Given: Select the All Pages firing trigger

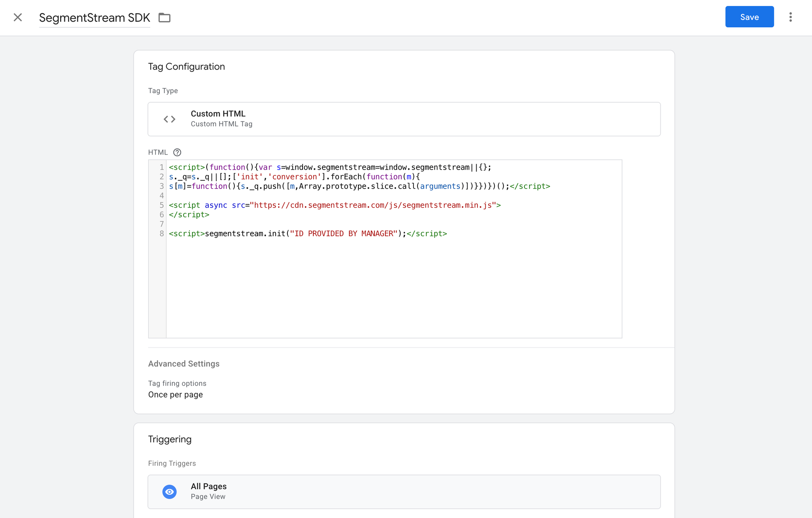Looking at the screenshot, I should [404, 491].
